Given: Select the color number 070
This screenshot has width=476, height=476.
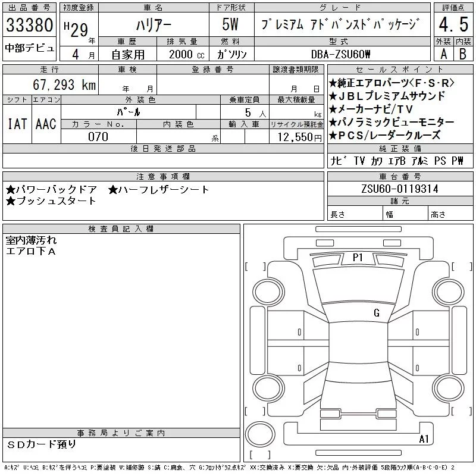Looking at the screenshot, I should [x=98, y=137].
